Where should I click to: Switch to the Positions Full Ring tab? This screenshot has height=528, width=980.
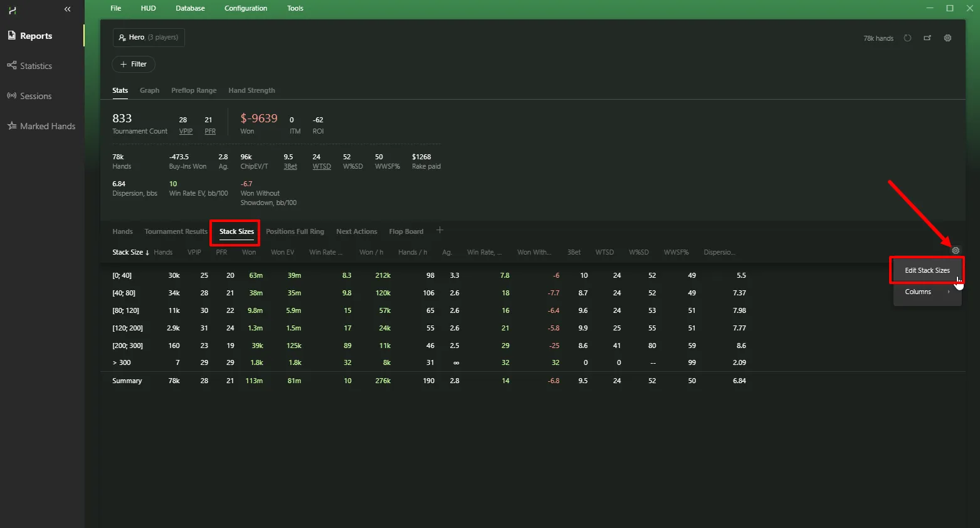pyautogui.click(x=295, y=231)
